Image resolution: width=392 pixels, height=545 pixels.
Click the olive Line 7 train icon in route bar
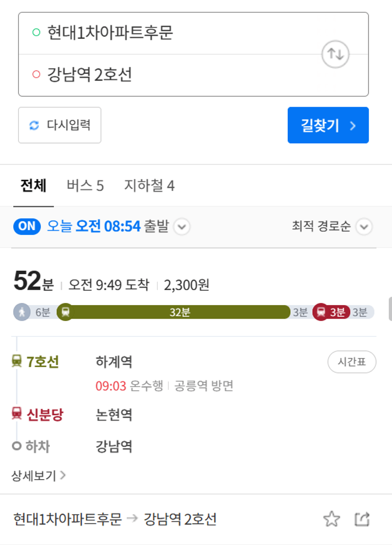coord(65,312)
